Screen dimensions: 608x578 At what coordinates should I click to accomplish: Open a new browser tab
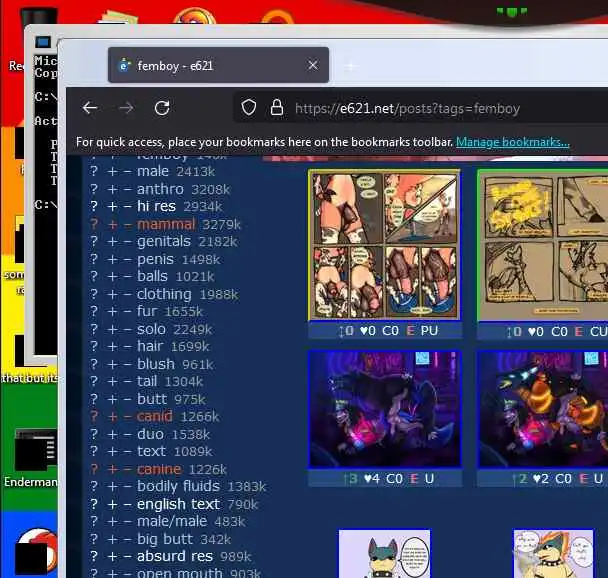tap(350, 66)
